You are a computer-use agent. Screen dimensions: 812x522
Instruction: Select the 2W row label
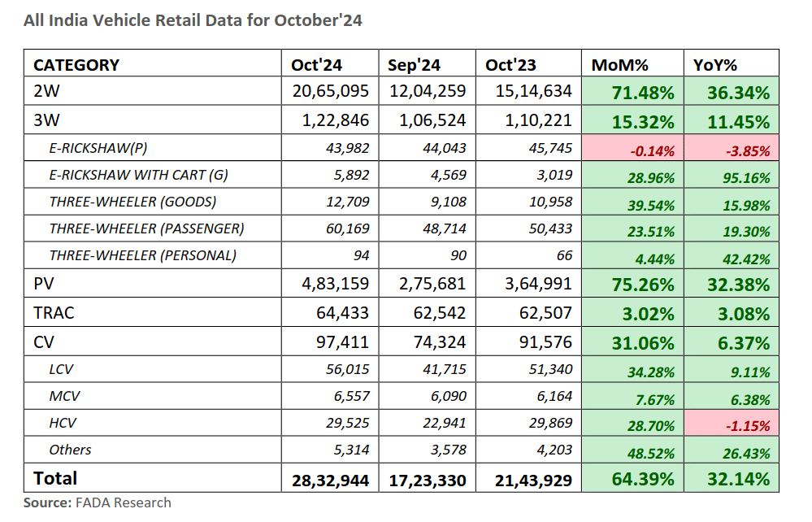(46, 92)
